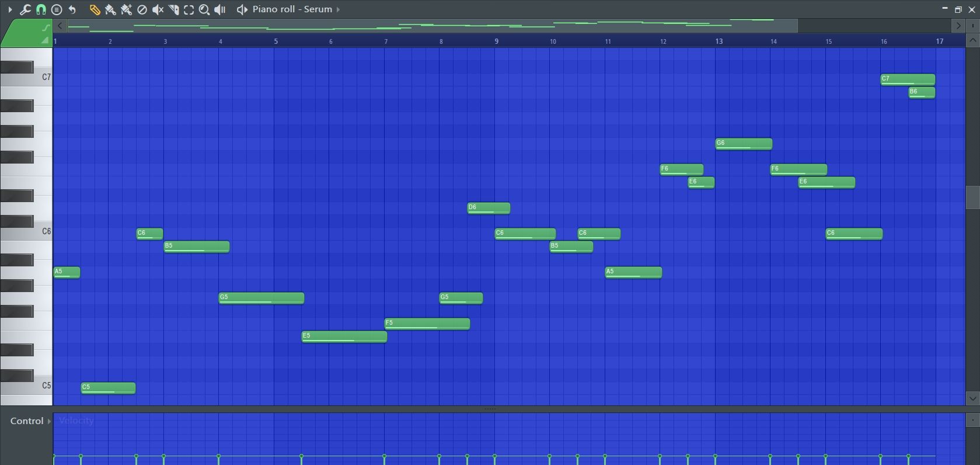Click bar 17 on the timeline ruler
980x465 pixels.
pyautogui.click(x=940, y=41)
